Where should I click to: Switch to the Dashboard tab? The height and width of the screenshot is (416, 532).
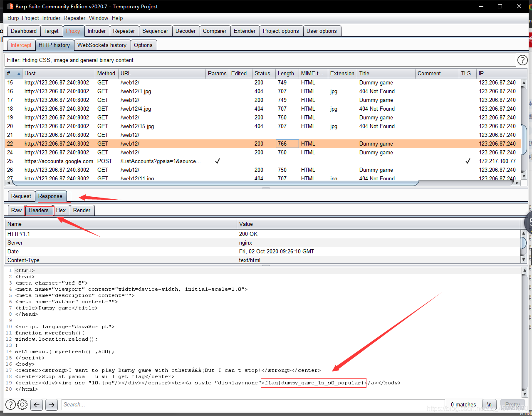point(24,31)
